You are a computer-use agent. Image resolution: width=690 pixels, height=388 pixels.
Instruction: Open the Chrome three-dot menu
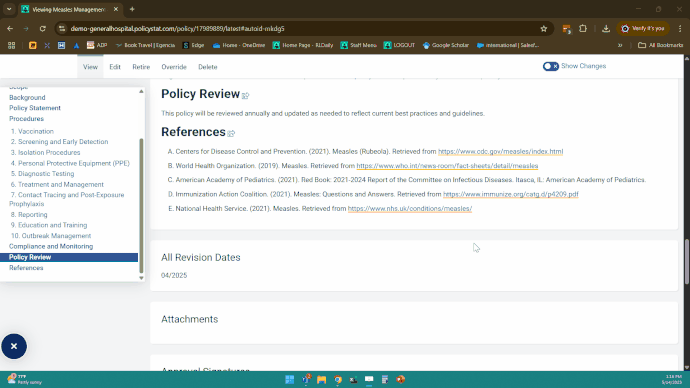(680, 29)
